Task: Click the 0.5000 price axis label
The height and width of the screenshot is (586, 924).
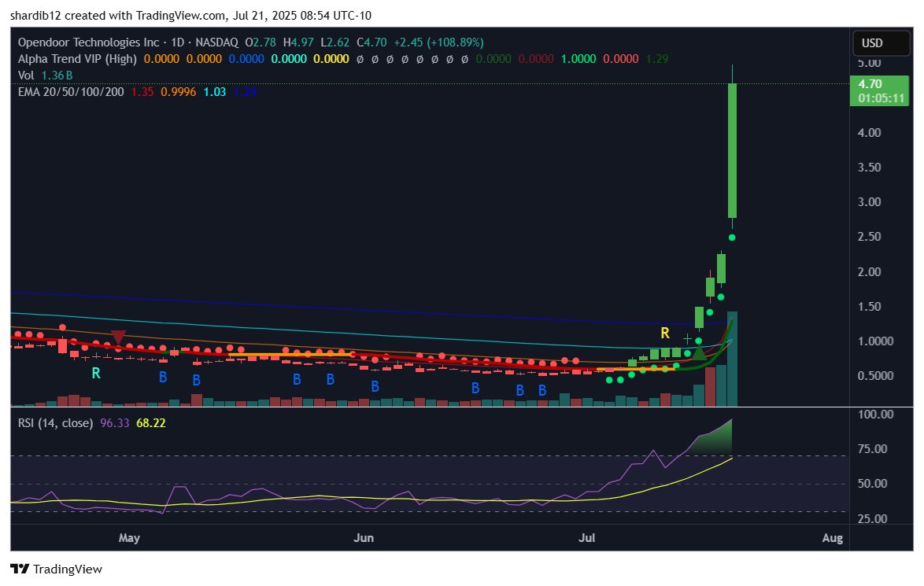Action: (875, 376)
